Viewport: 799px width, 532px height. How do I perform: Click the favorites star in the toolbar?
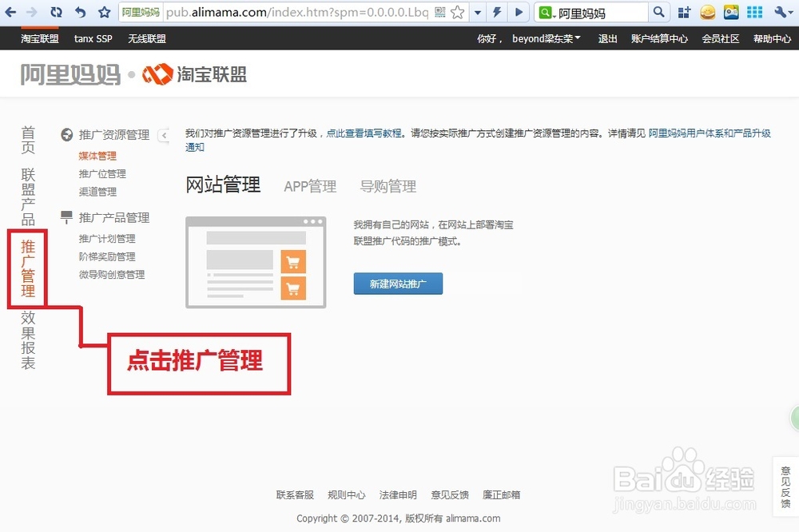[105, 12]
